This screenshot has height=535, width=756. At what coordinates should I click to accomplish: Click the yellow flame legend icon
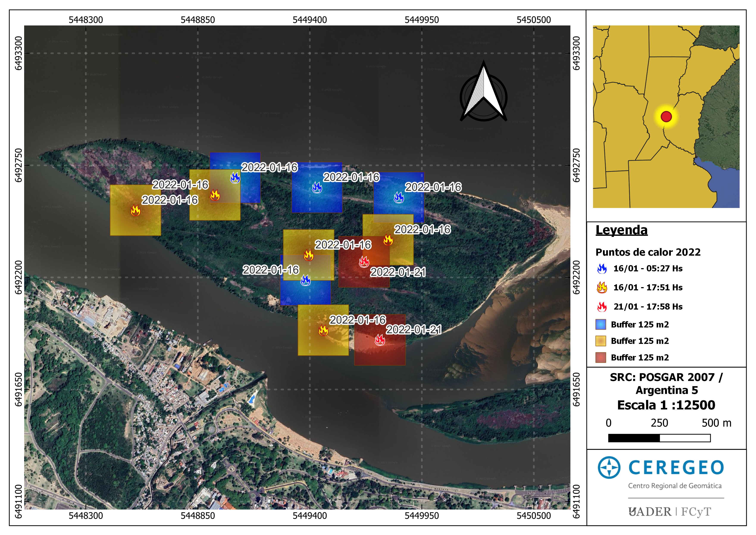[602, 288]
